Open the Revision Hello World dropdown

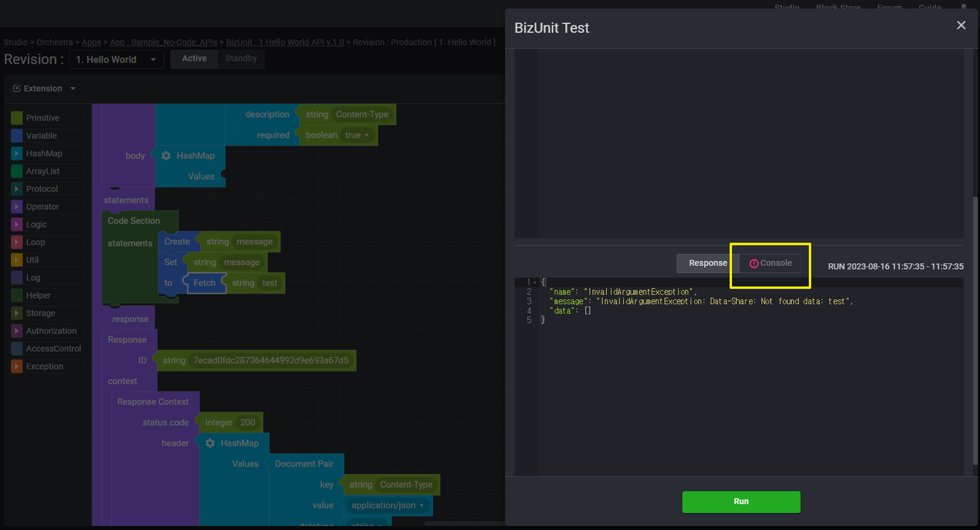(x=116, y=59)
